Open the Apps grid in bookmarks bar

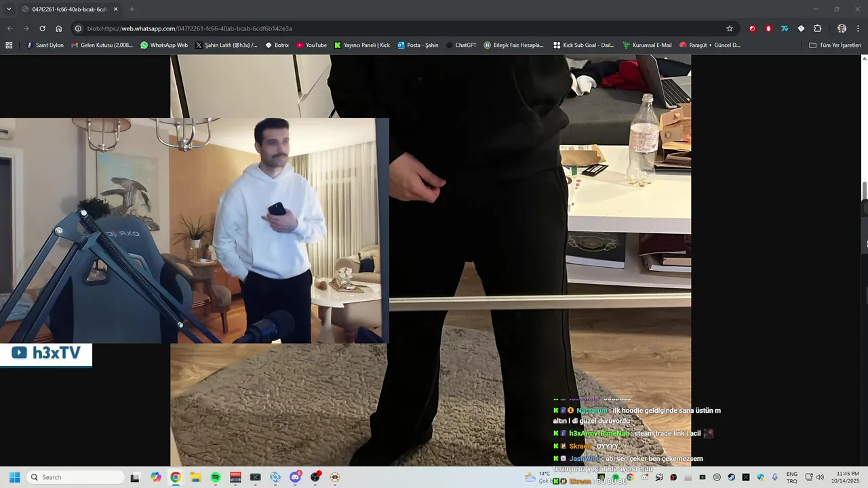click(x=9, y=45)
